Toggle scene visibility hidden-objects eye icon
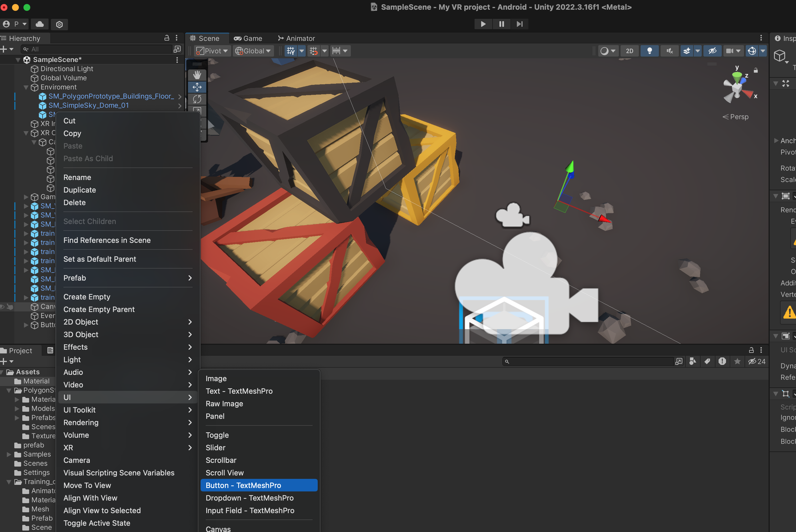 [712, 51]
